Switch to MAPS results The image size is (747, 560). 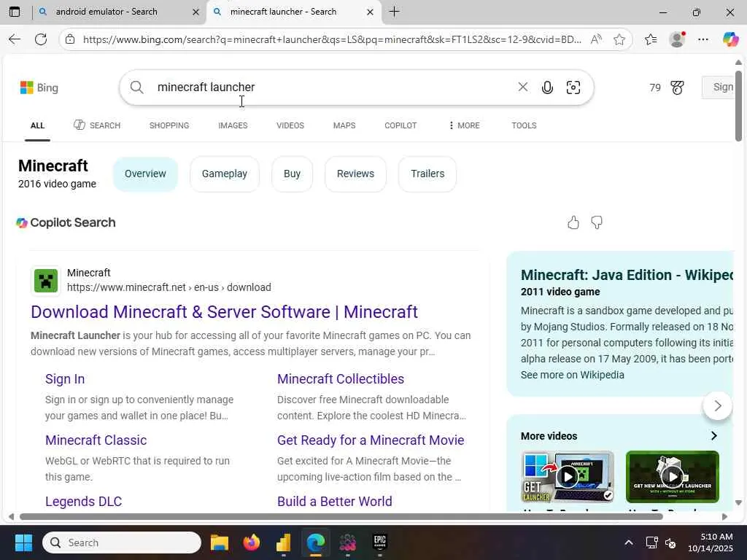(x=344, y=125)
